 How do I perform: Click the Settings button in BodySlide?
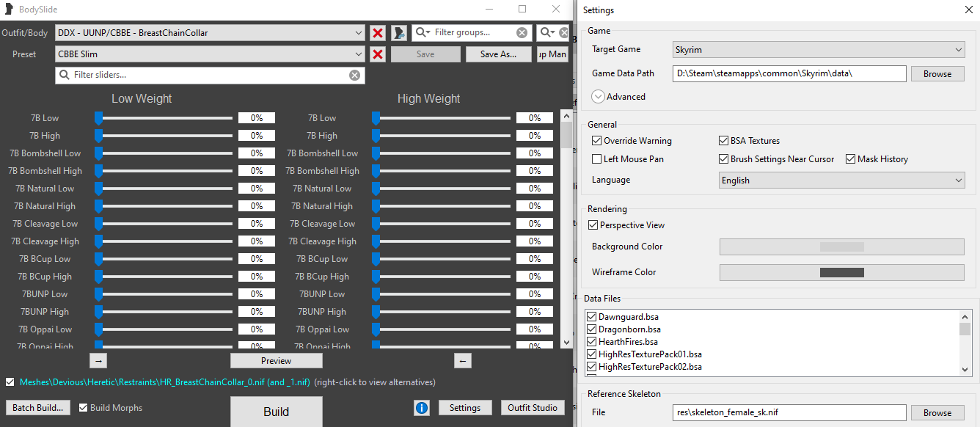pyautogui.click(x=465, y=408)
